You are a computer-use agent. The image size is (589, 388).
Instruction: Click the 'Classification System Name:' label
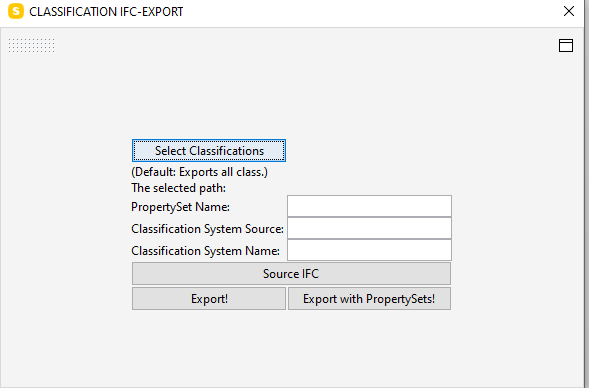click(x=205, y=251)
